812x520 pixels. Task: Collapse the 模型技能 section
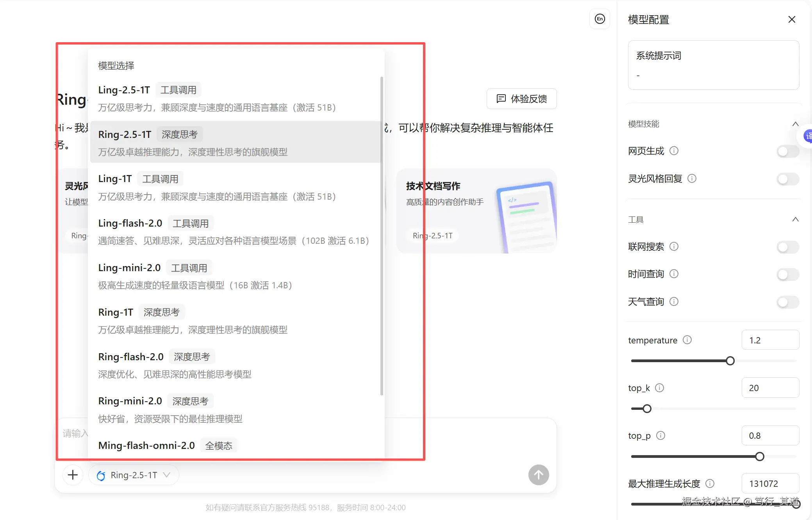click(x=795, y=124)
